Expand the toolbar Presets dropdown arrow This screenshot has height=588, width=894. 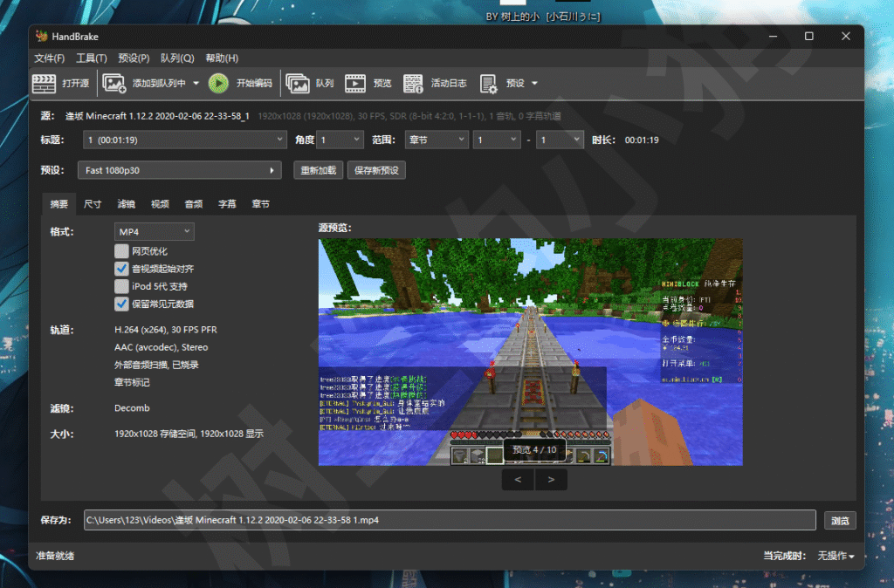coord(535,83)
